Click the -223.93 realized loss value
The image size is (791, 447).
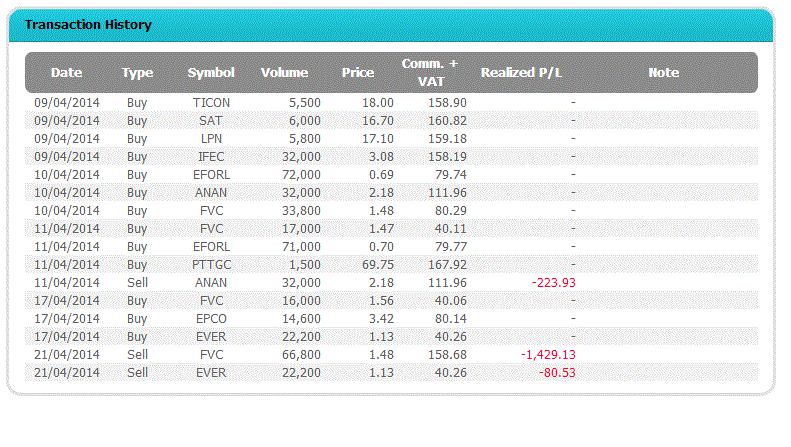551,282
